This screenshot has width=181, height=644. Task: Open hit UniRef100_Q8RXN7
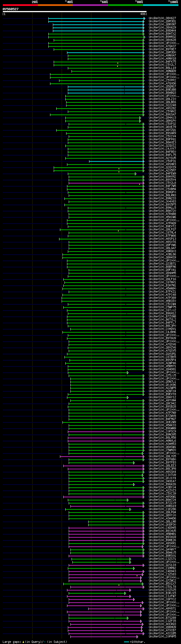162,25
